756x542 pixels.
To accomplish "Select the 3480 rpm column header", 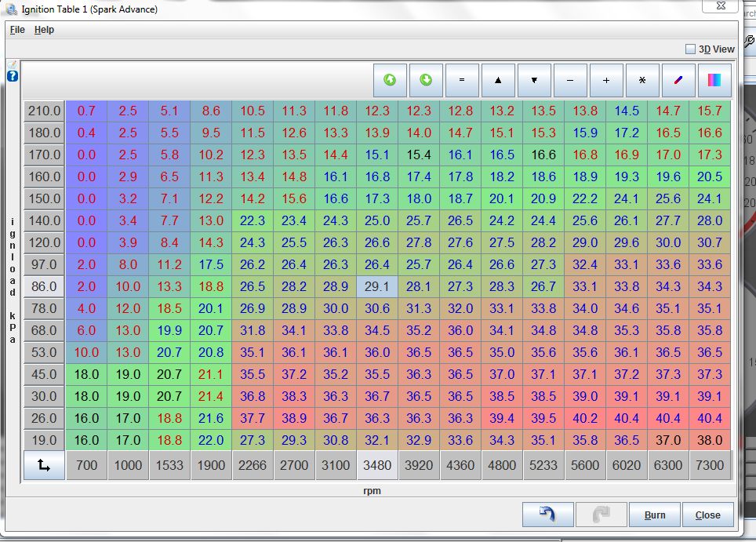I will (377, 465).
